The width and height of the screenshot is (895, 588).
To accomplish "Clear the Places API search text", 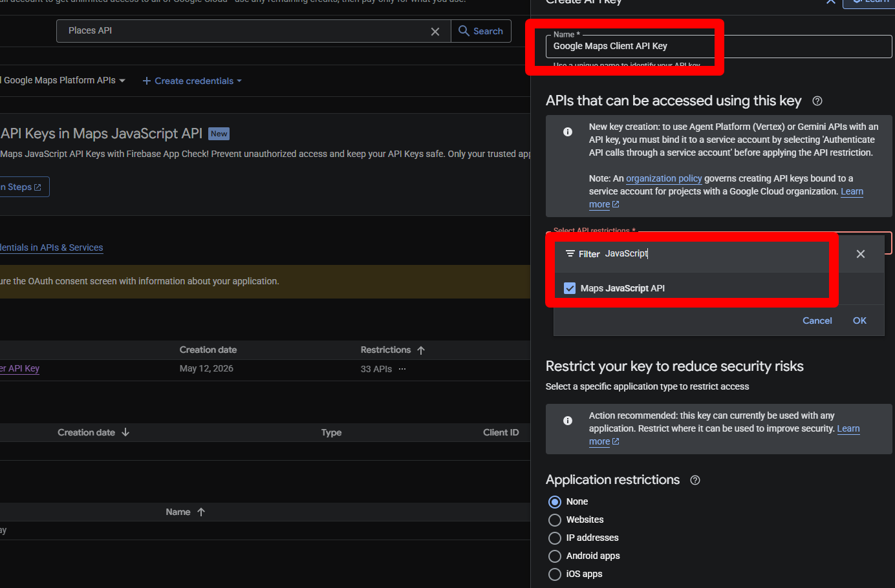I will [x=435, y=31].
